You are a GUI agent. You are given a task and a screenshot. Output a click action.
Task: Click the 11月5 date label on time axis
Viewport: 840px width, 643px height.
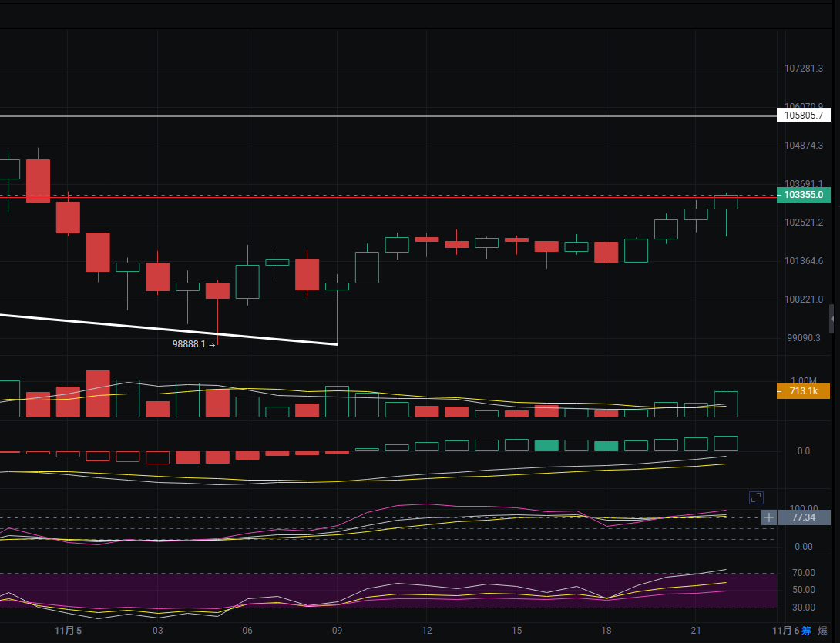point(69,630)
